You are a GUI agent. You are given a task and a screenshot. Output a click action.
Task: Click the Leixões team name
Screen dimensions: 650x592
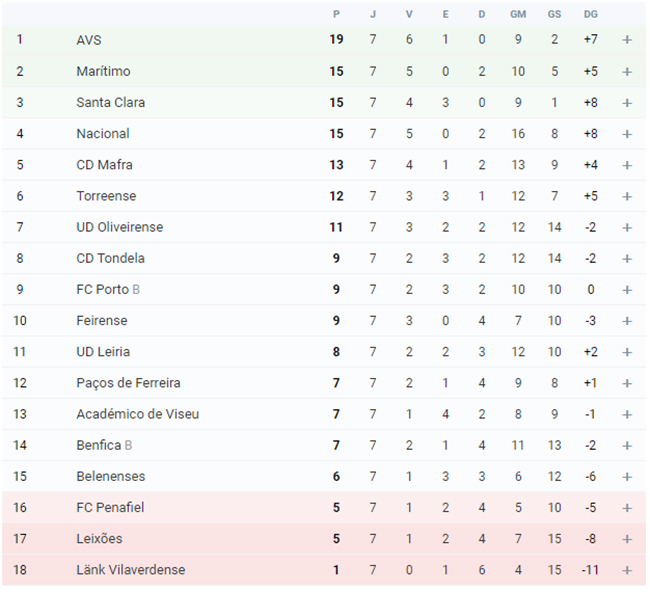(99, 539)
